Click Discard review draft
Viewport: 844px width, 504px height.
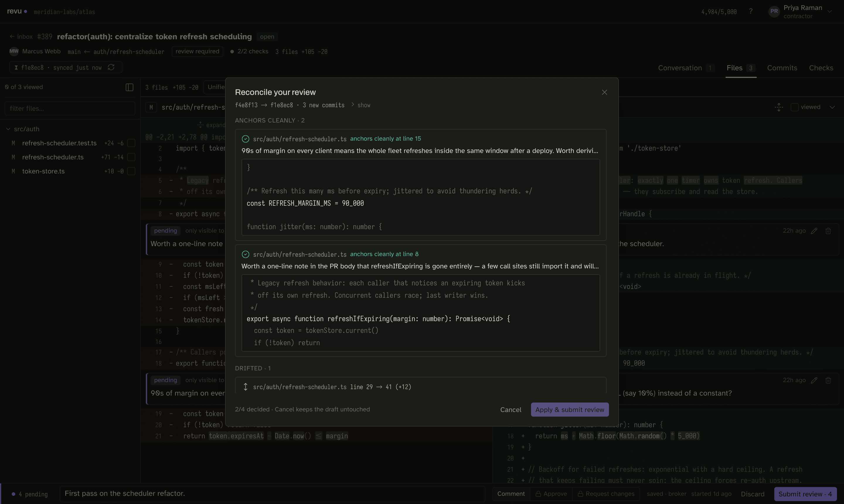coord(752,494)
